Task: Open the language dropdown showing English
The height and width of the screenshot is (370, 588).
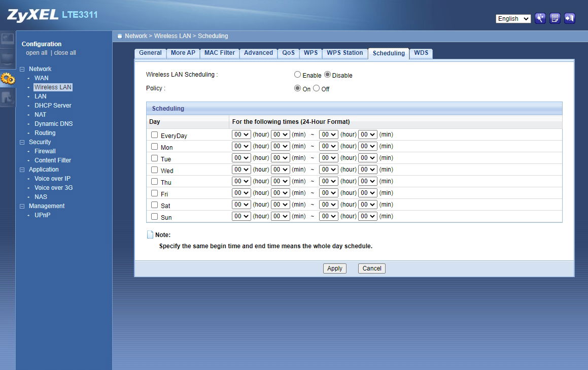Action: tap(513, 19)
